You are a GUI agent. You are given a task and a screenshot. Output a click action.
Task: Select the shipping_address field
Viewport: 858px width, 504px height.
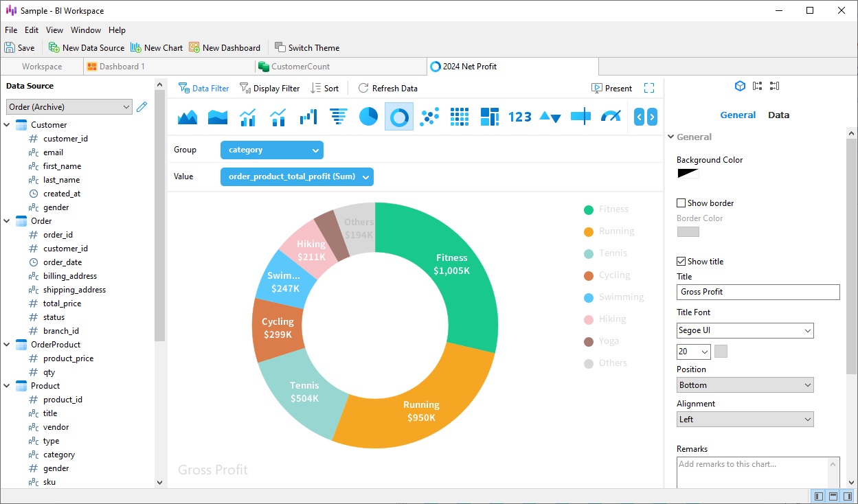tap(74, 290)
